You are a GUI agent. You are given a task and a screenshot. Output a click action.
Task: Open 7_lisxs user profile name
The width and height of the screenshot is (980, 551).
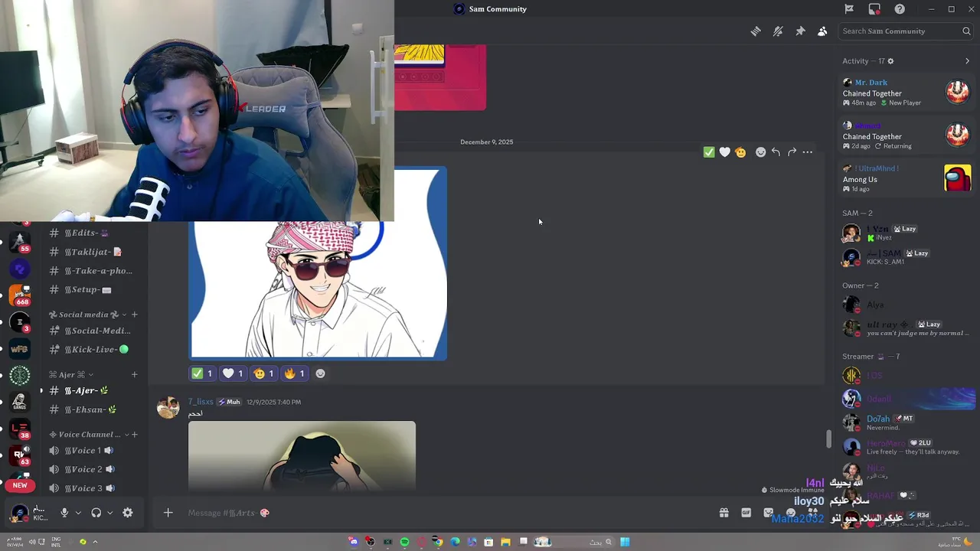tap(201, 402)
